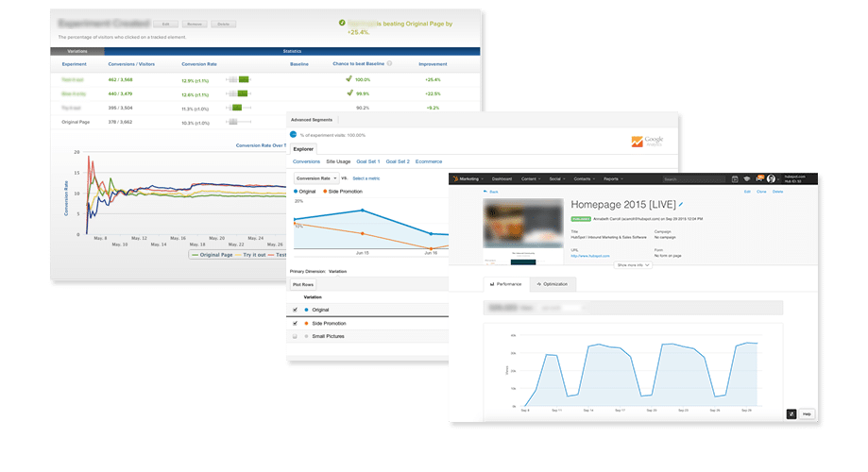Image resolution: width=868 pixels, height=472 pixels.
Task: Open the Site Usage sub-tab
Action: [338, 161]
